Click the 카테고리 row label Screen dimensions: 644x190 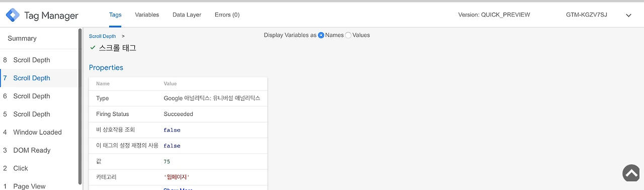106,177
